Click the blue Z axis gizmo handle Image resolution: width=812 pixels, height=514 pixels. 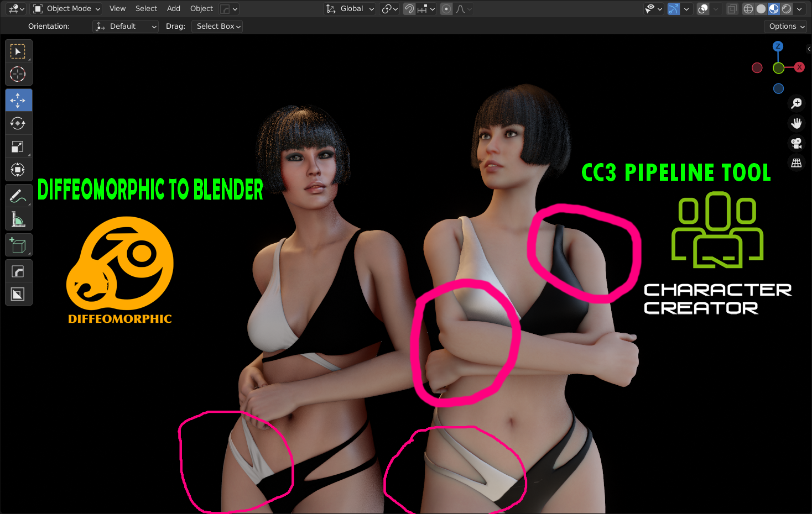[778, 46]
